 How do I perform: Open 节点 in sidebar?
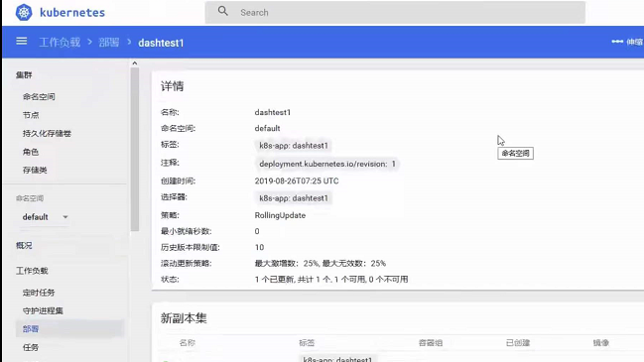(31, 115)
